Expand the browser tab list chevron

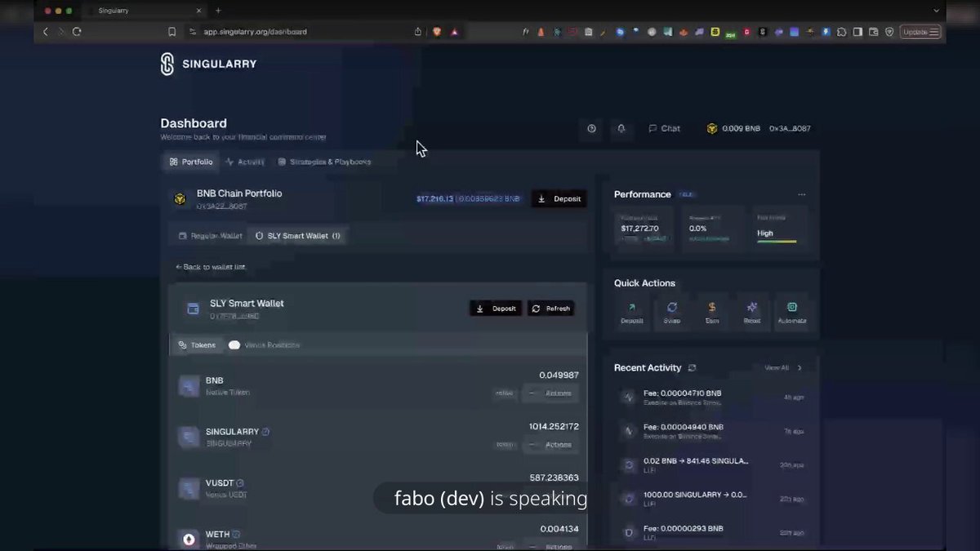(936, 11)
